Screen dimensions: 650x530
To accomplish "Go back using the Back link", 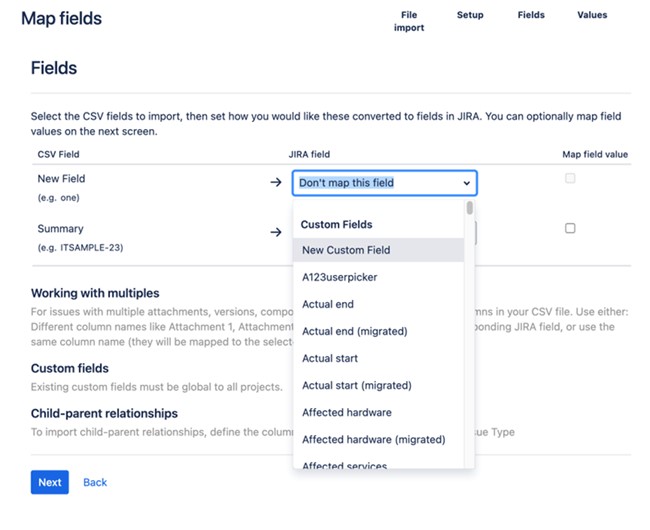I will tap(95, 482).
